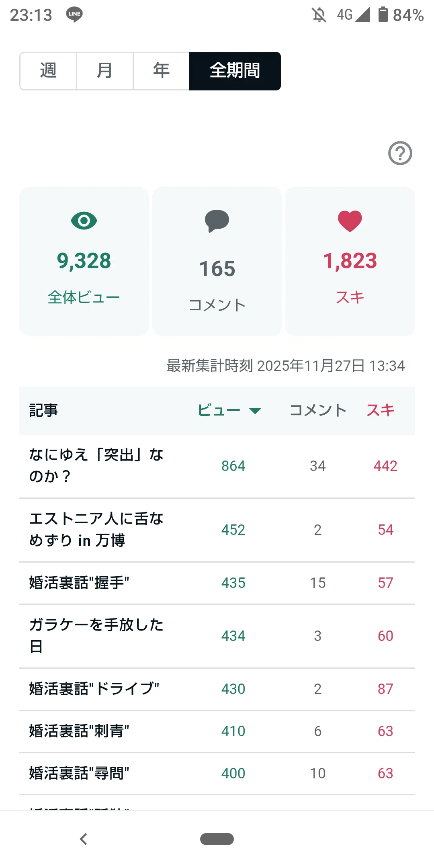Tap the red heart スキ icon

tap(350, 221)
